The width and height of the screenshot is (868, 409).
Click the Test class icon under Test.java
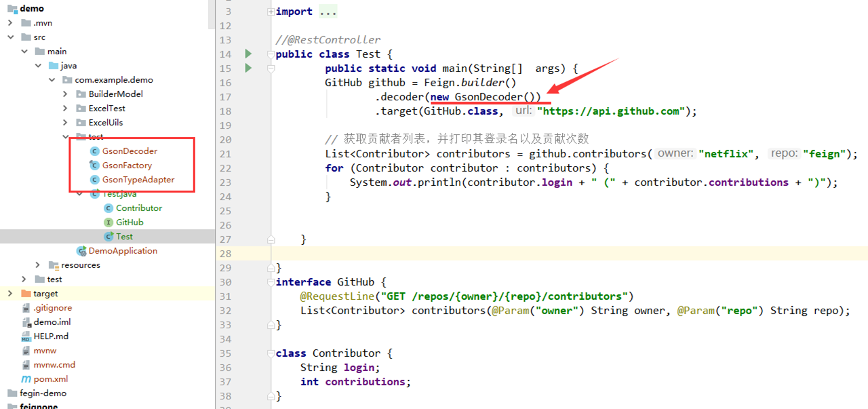[x=108, y=236]
